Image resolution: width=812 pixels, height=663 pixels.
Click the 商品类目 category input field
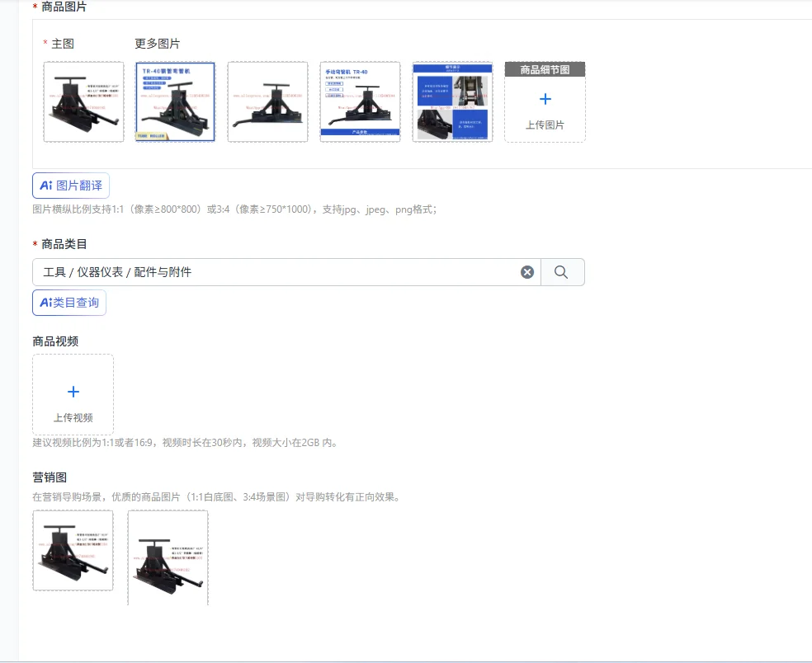tap(286, 272)
